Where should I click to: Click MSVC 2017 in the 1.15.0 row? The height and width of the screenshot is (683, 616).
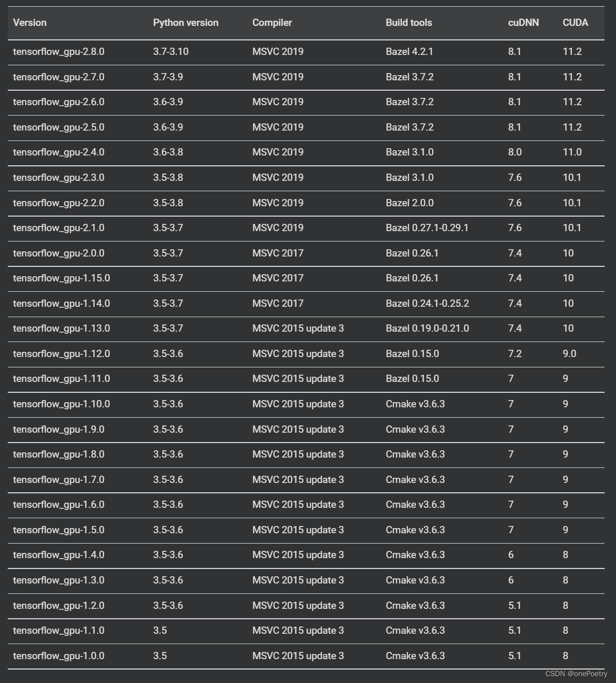pos(278,278)
